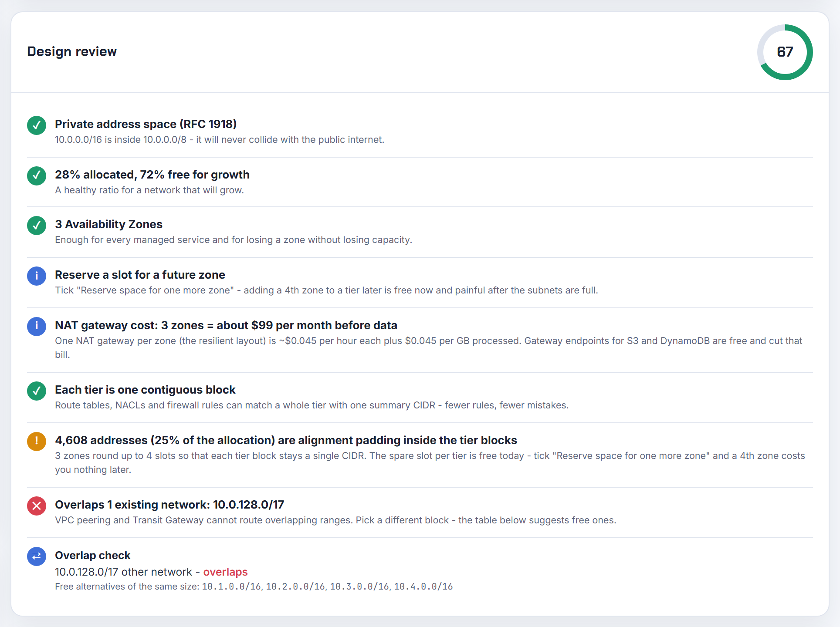Click Overlaps 1 existing network heading
840x627 pixels.
click(x=169, y=505)
